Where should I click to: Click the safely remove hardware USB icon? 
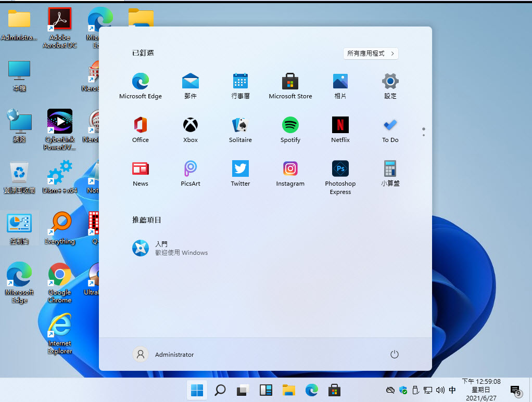pos(415,390)
